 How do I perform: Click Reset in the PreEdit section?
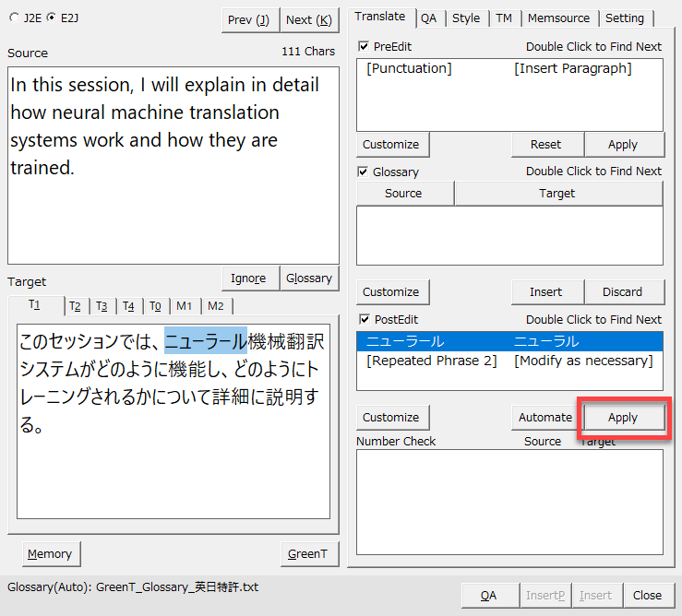pyautogui.click(x=545, y=145)
